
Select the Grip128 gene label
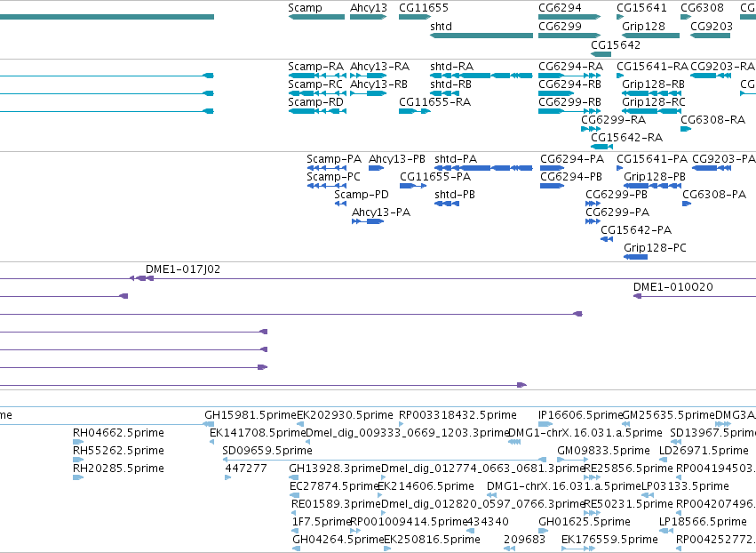tap(643, 26)
